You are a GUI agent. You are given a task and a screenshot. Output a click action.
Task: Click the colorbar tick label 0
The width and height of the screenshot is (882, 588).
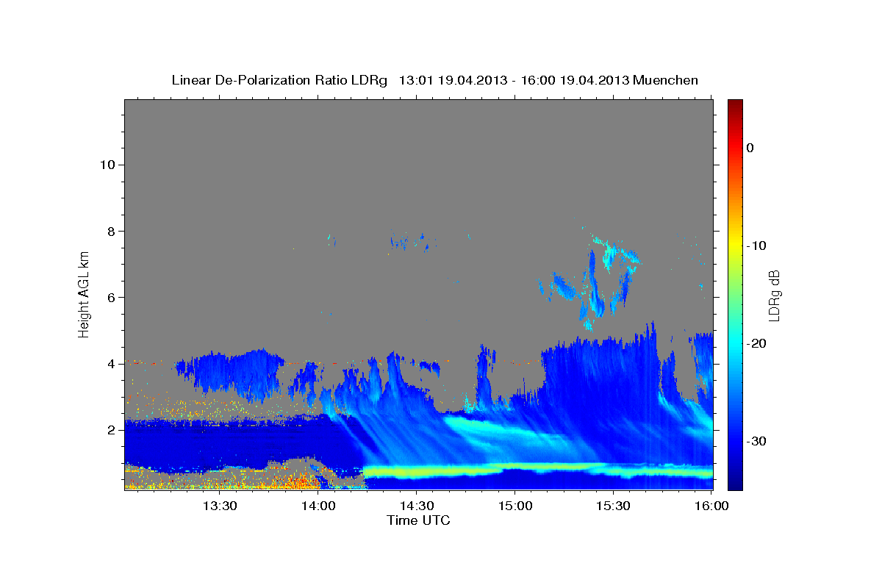(750, 148)
